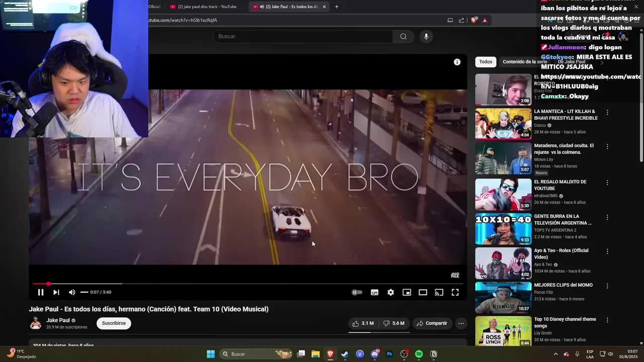644x362 pixels.
Task: Open options for Top 10 Disney video
Action: point(607,320)
